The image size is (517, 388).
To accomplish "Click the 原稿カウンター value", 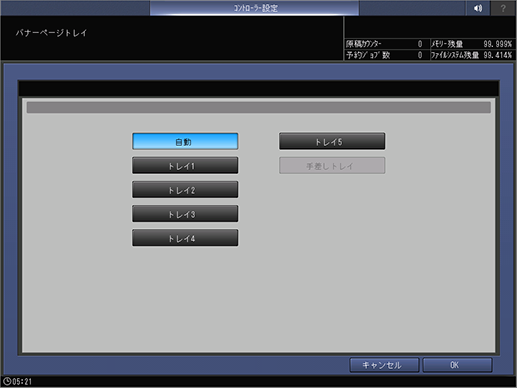I will coord(420,44).
